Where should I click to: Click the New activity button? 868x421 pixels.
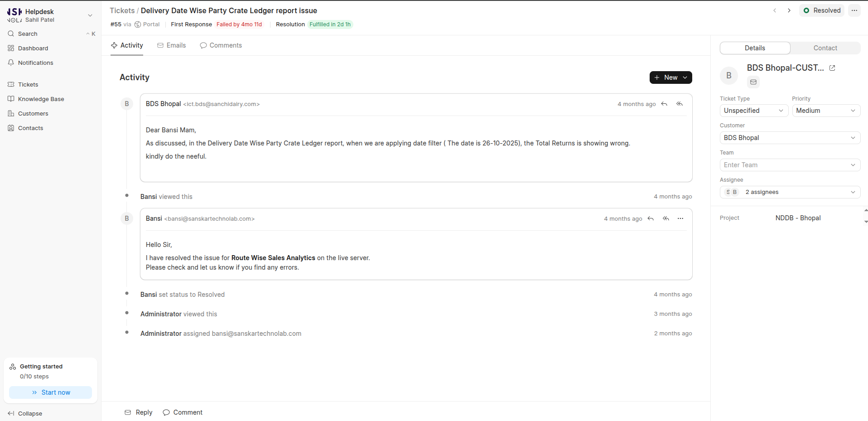670,77
